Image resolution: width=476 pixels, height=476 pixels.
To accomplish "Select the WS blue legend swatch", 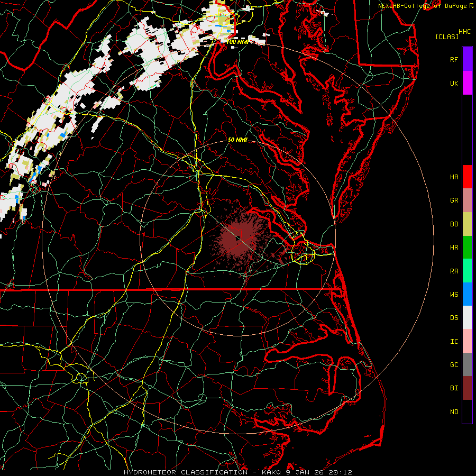I will coord(467,294).
